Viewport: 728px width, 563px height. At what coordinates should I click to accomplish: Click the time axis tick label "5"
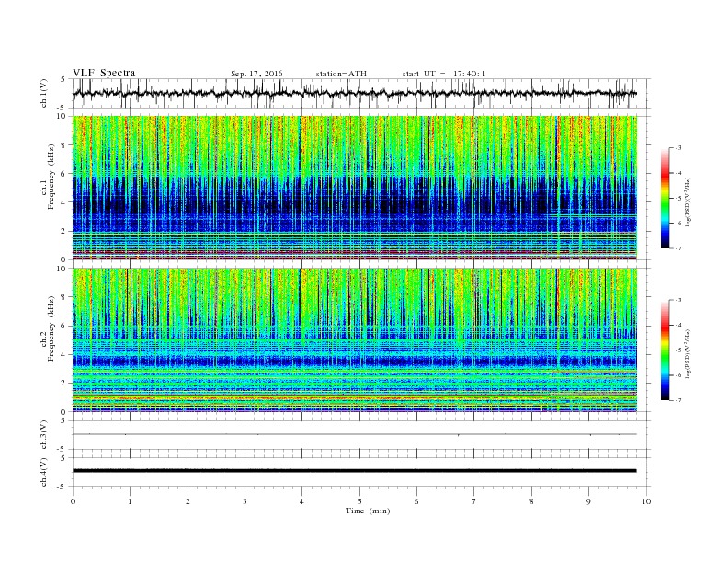pos(359,501)
